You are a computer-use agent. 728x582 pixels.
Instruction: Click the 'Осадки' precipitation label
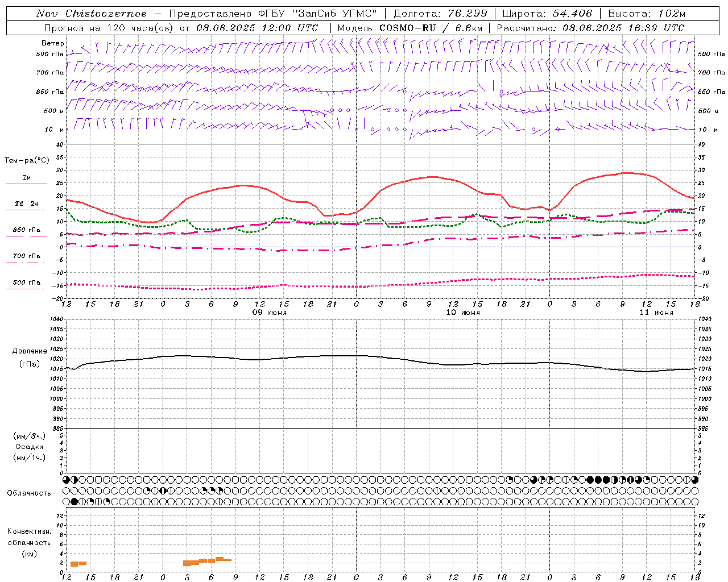[30, 447]
